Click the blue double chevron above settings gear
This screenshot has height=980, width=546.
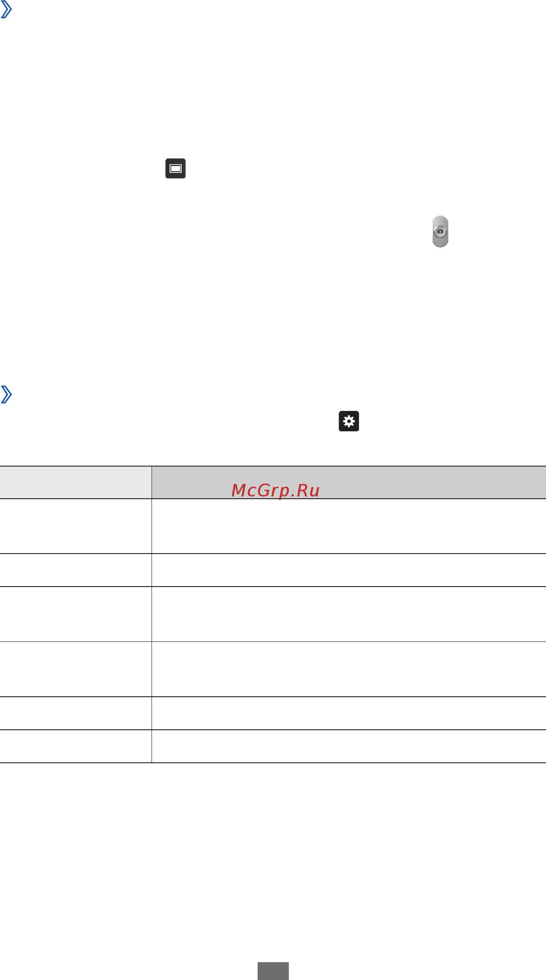click(6, 394)
